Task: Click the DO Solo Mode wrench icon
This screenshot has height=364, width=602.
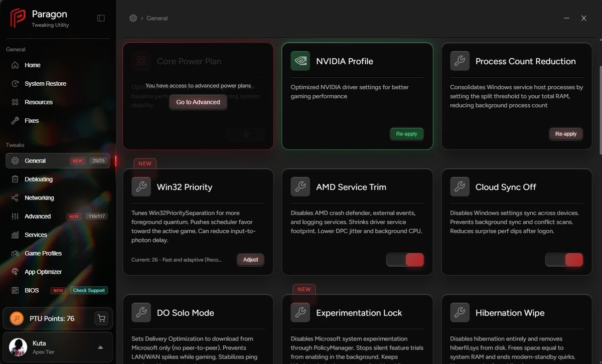Action: pyautogui.click(x=141, y=313)
